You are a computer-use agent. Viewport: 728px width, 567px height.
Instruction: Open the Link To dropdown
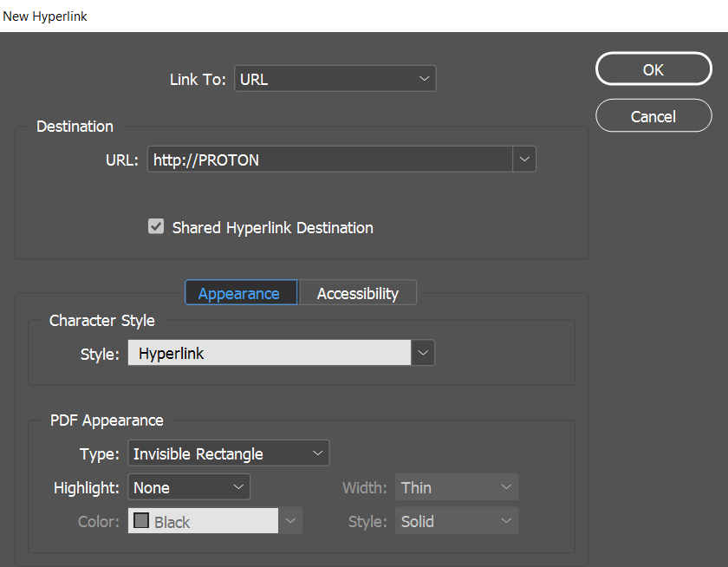coord(335,79)
